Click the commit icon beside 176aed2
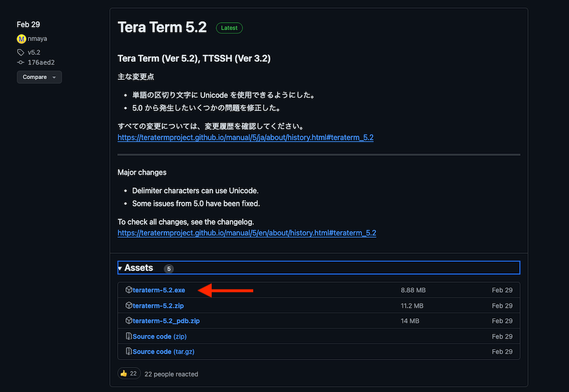569x392 pixels. pos(20,63)
